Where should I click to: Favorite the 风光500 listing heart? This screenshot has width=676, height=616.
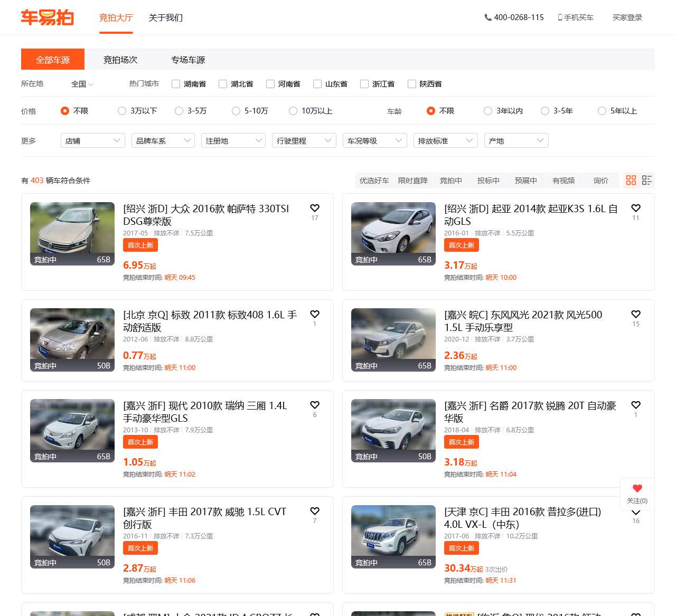[636, 314]
